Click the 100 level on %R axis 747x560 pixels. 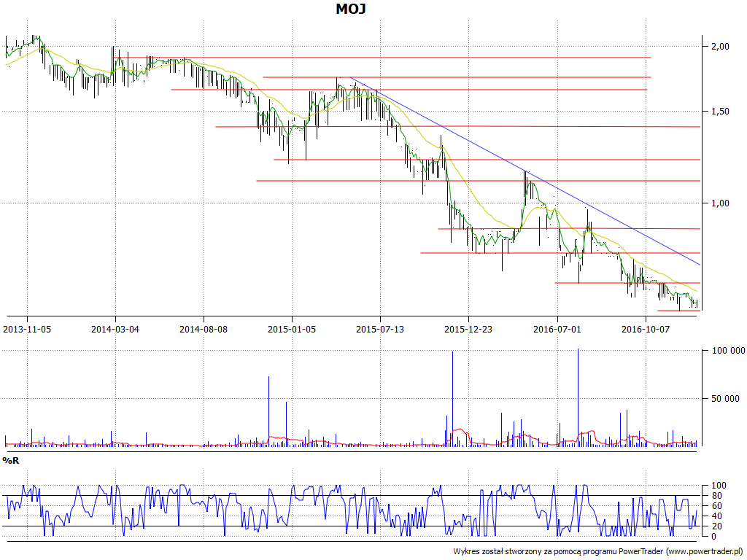719,486
